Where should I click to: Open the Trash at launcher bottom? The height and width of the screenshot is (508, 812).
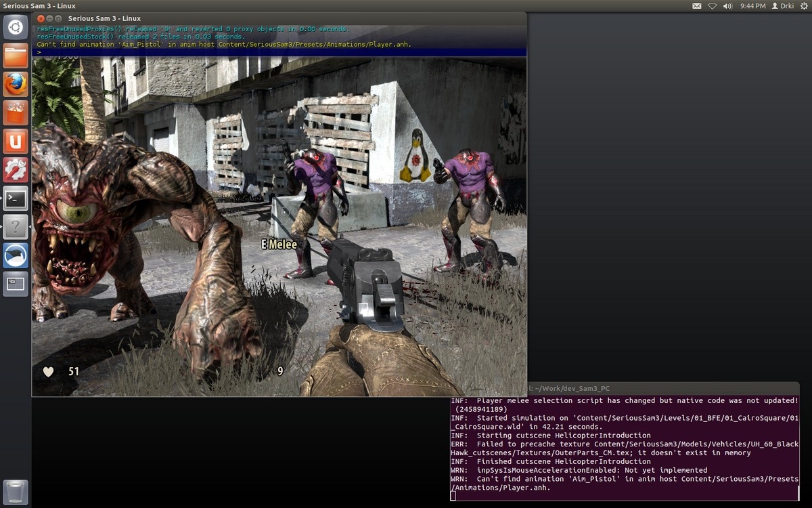pyautogui.click(x=16, y=492)
